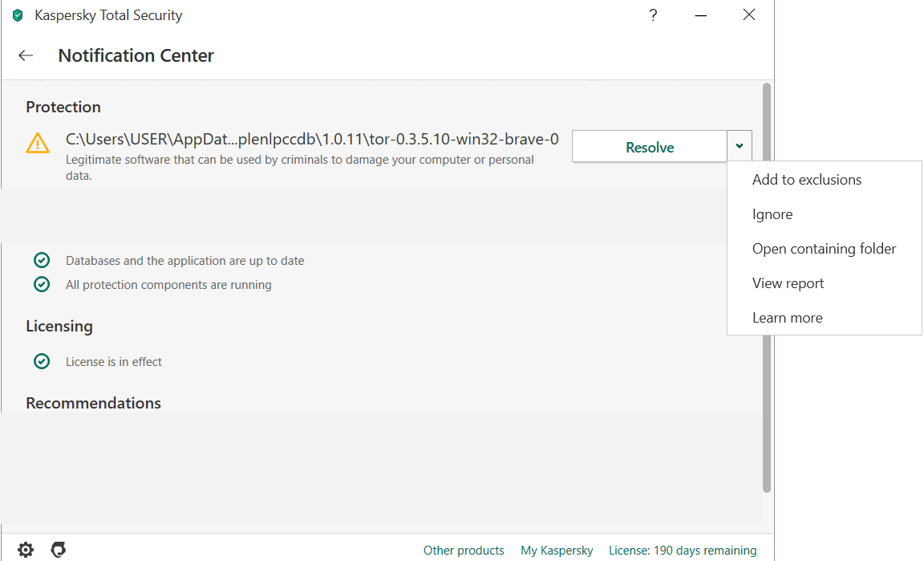Viewport: 924px width, 561px height.
Task: Click the green checkmark beside Databases up to date
Action: tap(42, 260)
